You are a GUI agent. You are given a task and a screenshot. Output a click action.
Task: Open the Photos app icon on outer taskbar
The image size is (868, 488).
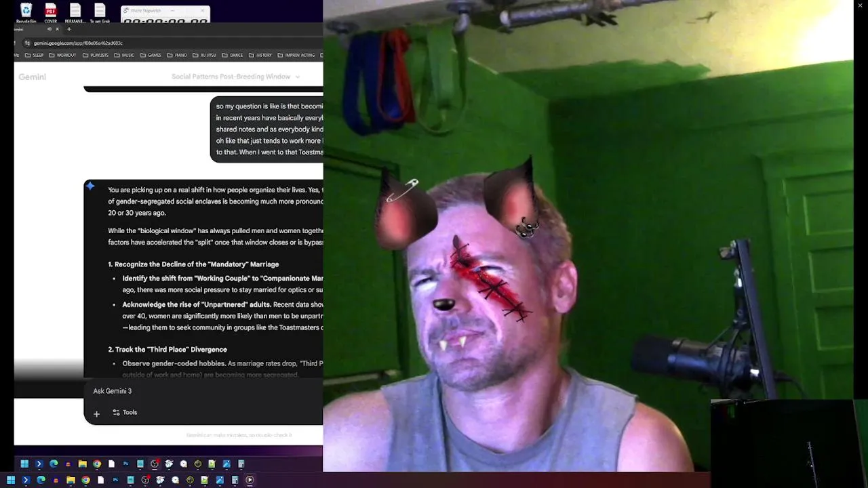220,480
